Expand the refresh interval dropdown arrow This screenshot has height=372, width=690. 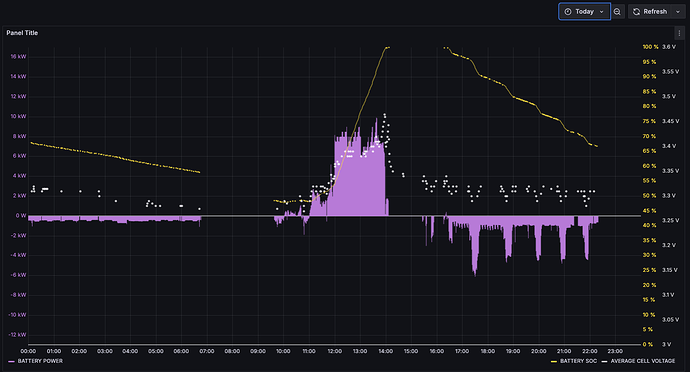click(x=678, y=12)
